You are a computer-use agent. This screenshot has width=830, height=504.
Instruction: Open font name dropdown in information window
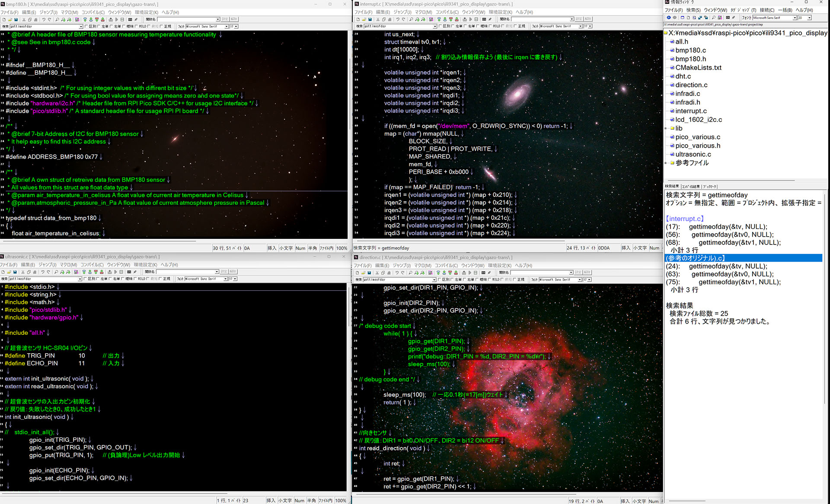coord(795,18)
